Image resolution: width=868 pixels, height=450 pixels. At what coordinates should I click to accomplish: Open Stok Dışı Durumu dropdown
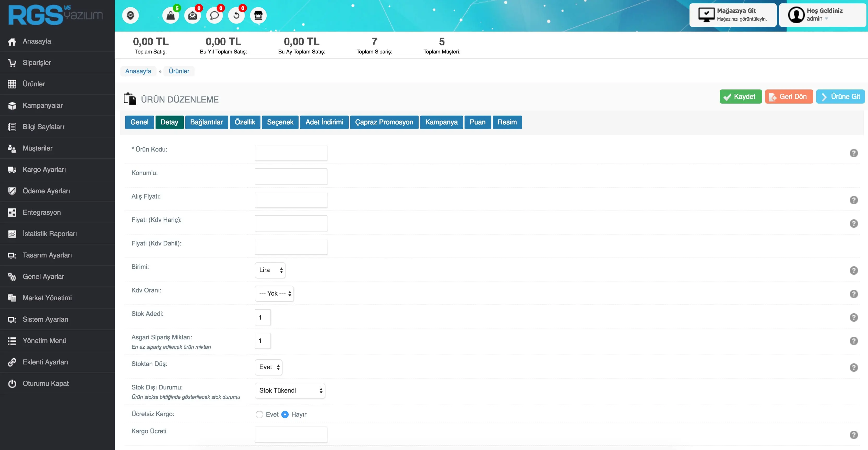pyautogui.click(x=290, y=391)
